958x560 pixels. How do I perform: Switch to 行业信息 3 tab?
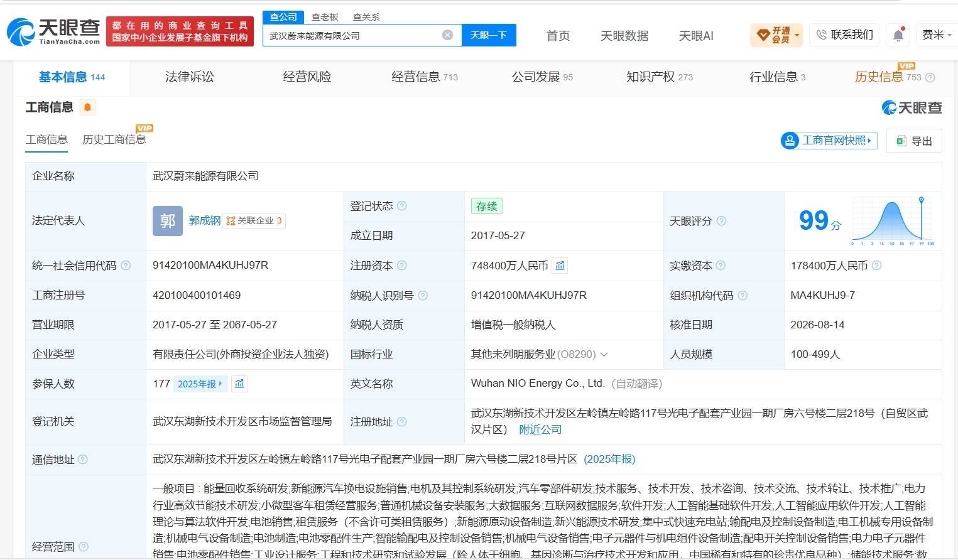(777, 77)
